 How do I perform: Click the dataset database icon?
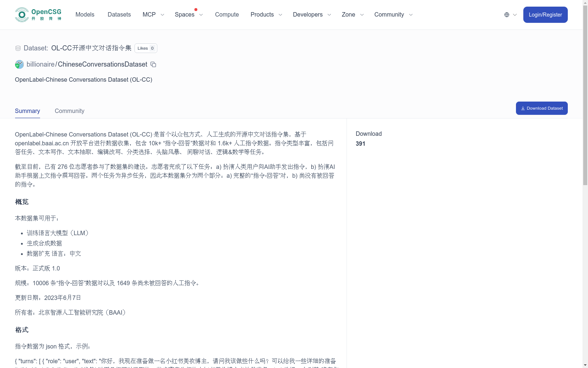point(18,48)
